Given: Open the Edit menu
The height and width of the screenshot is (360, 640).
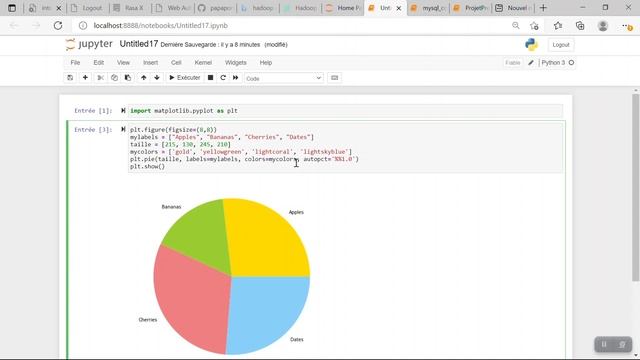Looking at the screenshot, I should click(98, 62).
